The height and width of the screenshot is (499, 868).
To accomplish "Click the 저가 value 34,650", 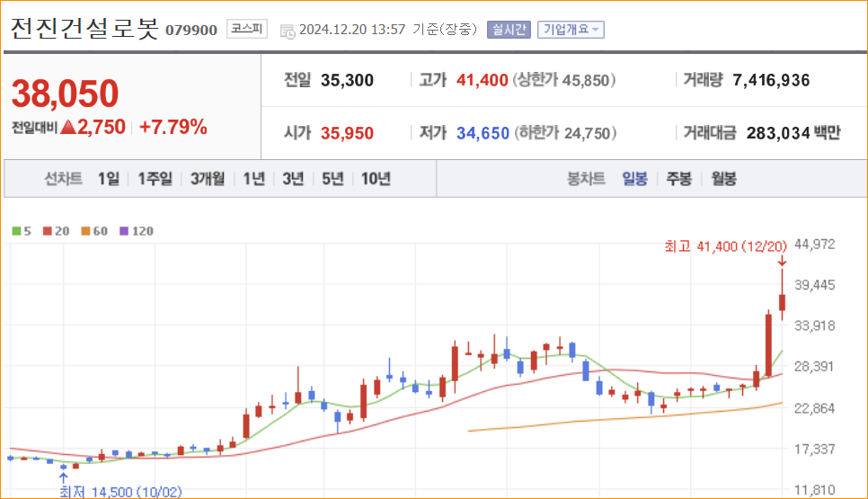I will 483,133.
